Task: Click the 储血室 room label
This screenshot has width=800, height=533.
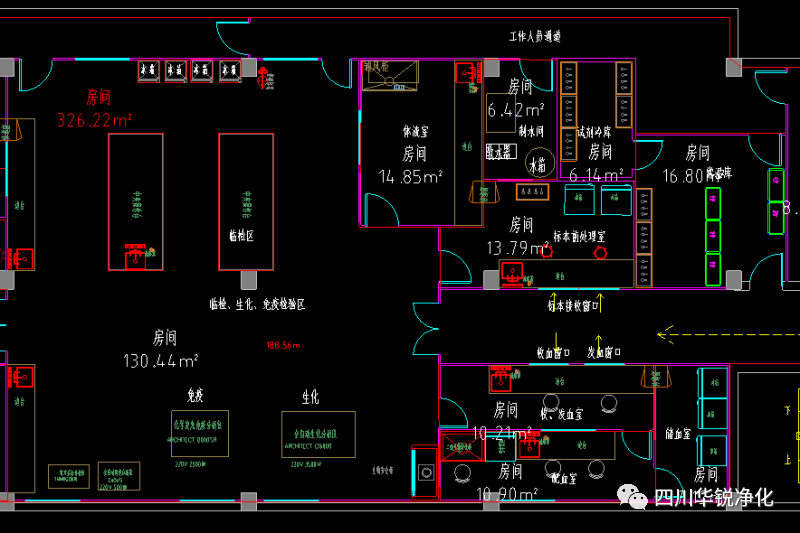Action: pos(680,435)
